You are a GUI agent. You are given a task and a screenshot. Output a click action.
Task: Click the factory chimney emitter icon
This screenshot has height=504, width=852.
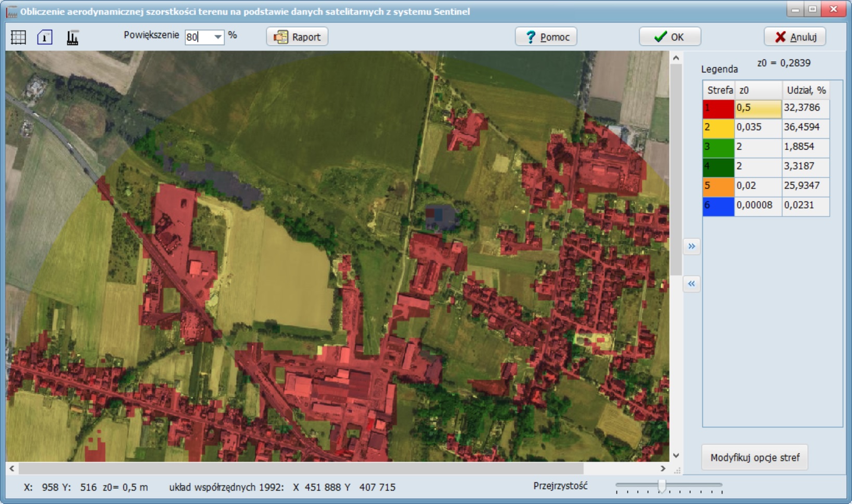[x=72, y=37]
